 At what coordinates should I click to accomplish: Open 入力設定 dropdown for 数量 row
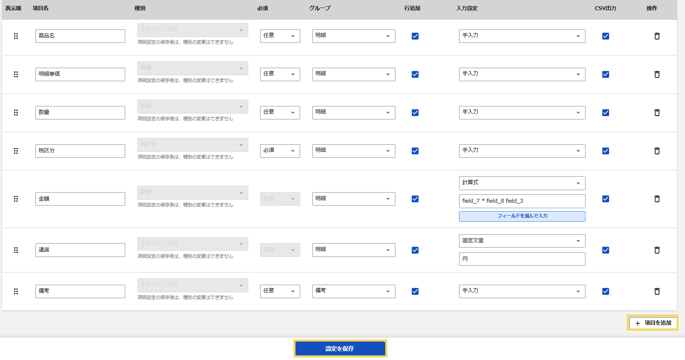pyautogui.click(x=522, y=112)
